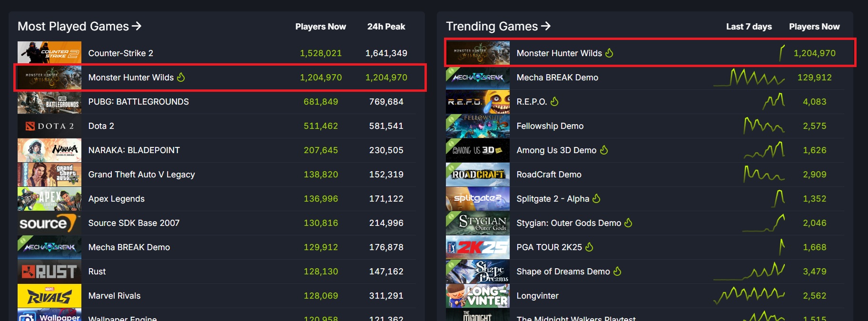Click the Monster Hunter Wilds thumbnail in Most Played
The width and height of the screenshot is (868, 321).
point(49,77)
